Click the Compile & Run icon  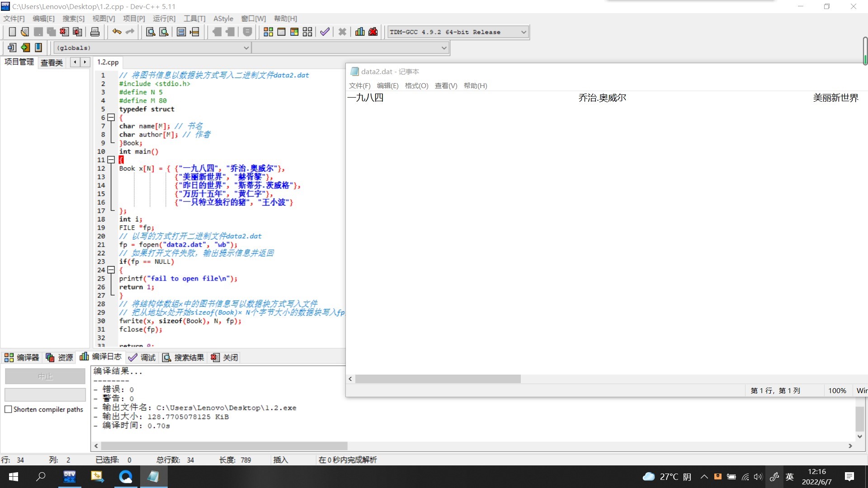coord(294,32)
